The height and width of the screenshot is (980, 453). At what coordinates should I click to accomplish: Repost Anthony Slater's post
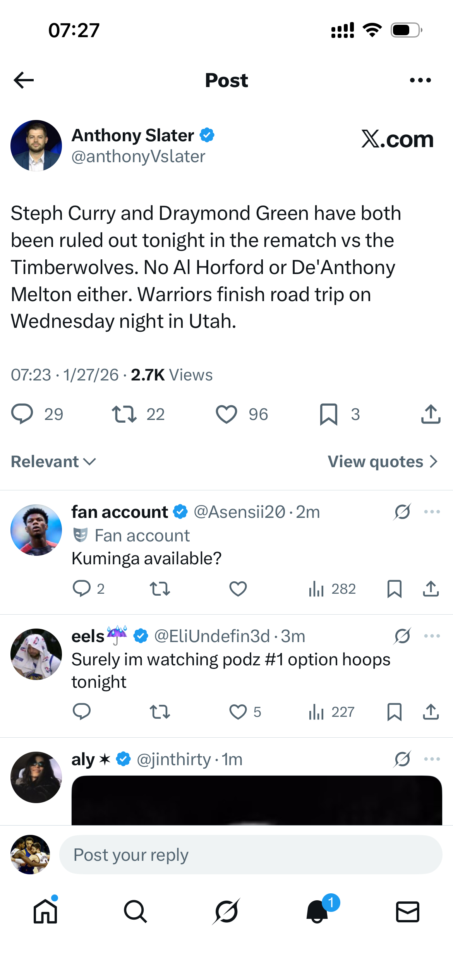coord(124,414)
